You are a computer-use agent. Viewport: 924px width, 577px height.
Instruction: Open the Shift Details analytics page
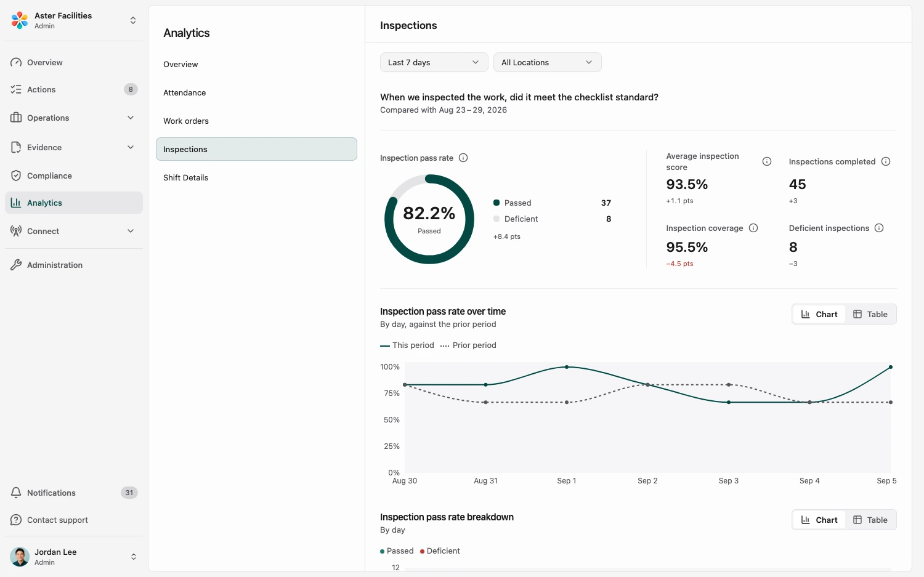(256, 177)
